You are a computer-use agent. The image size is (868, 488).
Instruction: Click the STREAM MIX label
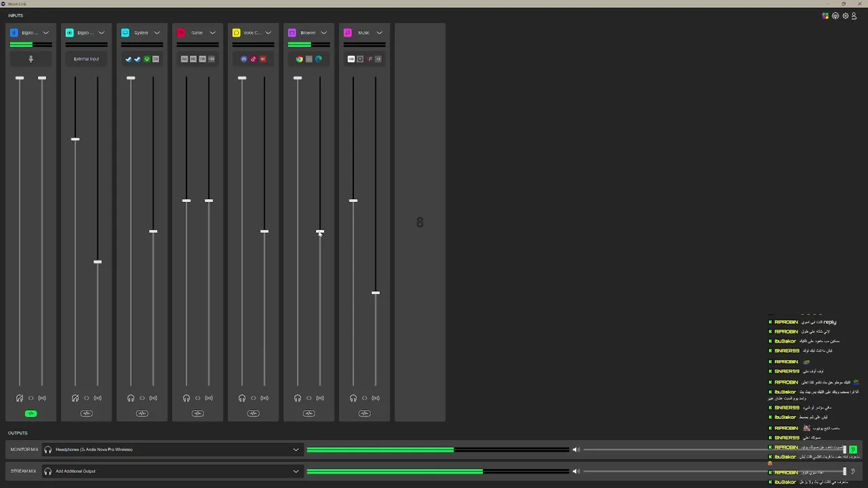[24, 471]
